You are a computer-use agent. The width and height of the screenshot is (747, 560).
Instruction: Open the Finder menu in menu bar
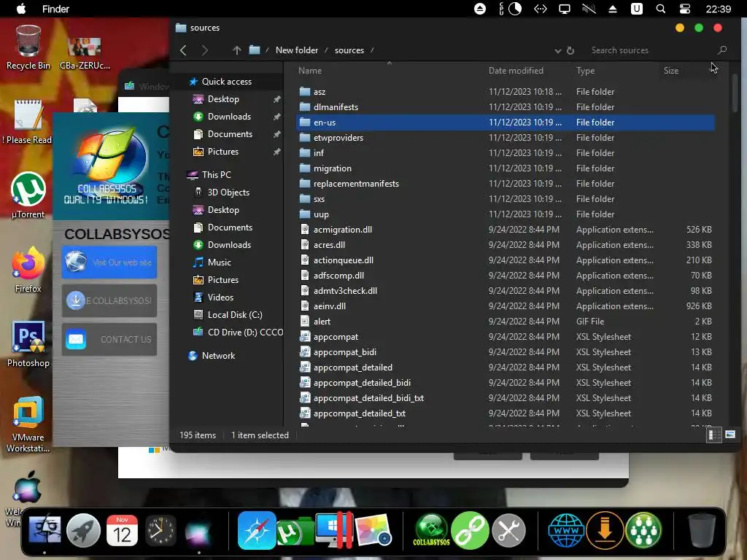tap(55, 9)
